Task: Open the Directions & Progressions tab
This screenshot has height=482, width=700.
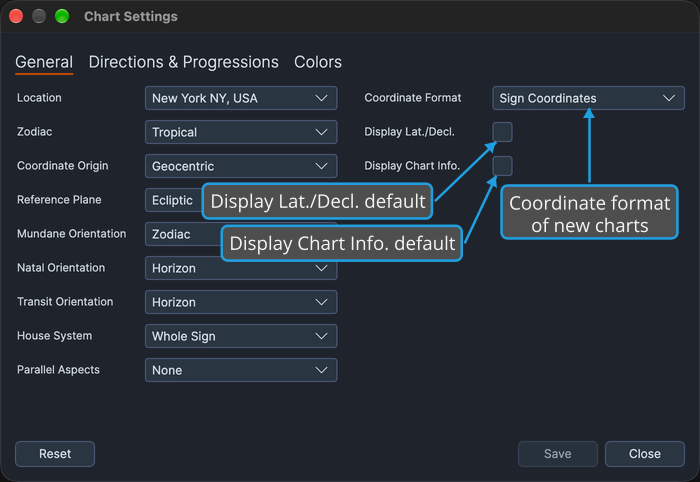Action: (183, 62)
